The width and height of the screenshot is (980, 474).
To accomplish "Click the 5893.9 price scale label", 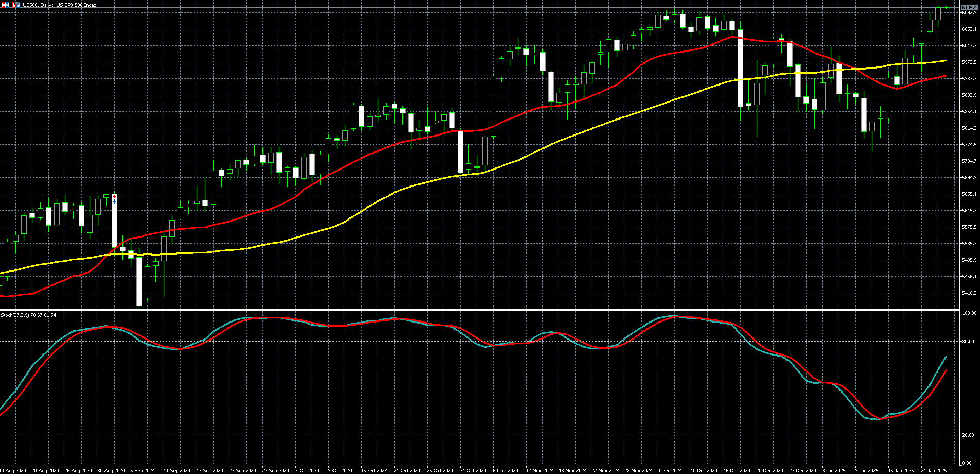I will tap(969, 95).
